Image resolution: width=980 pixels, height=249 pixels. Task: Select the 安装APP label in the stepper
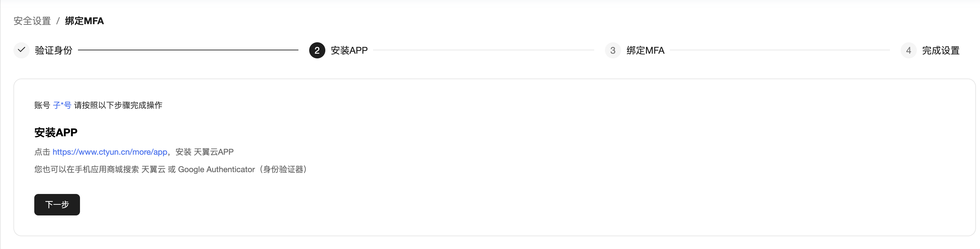click(x=349, y=50)
